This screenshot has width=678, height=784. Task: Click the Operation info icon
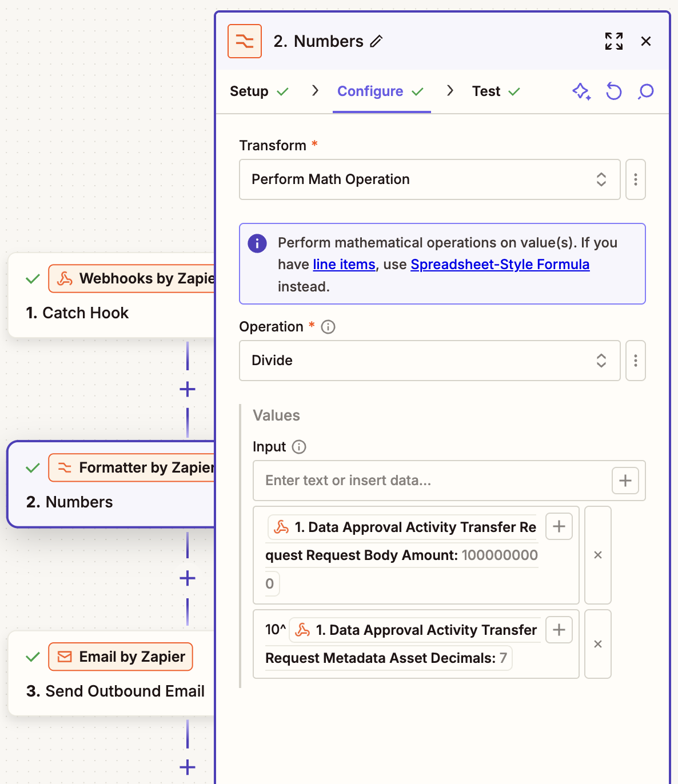pos(328,327)
